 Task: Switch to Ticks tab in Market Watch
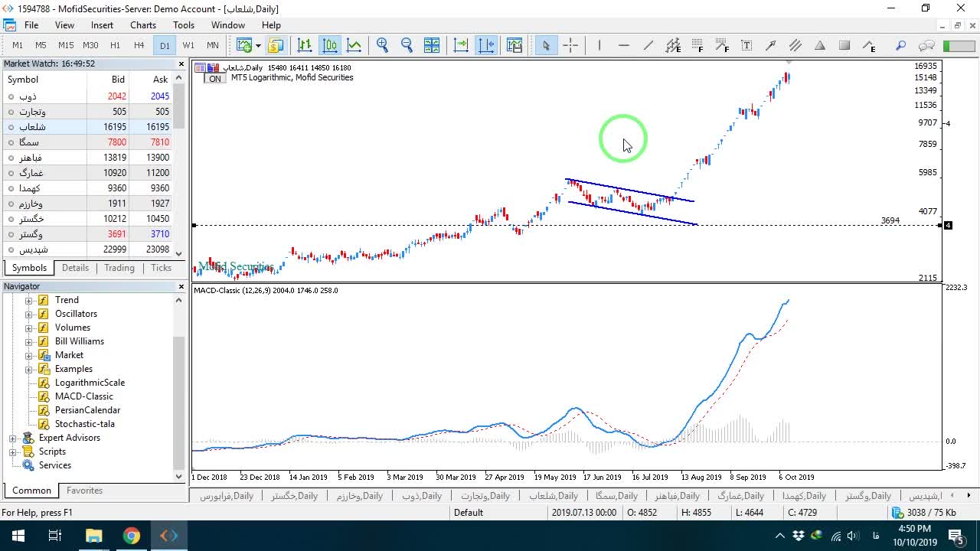[161, 268]
